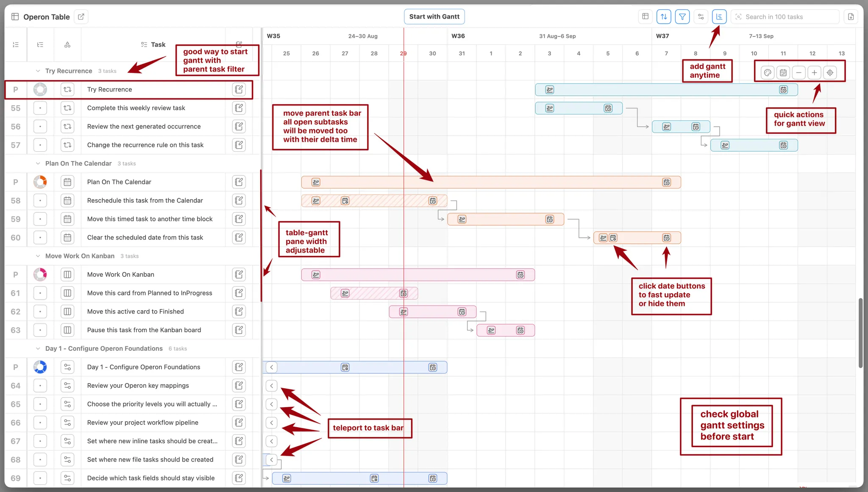Viewport: 868px width, 492px height.
Task: Open the table layout icon in toolbar
Action: (x=645, y=17)
